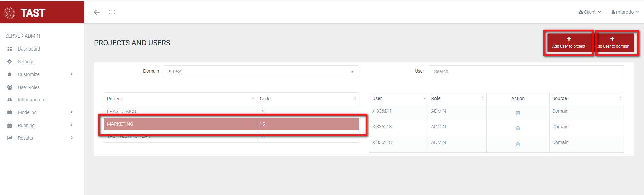Viewport: 644px width, 195px height.
Task: Open Dashboard from the sidebar
Action: click(x=29, y=49)
